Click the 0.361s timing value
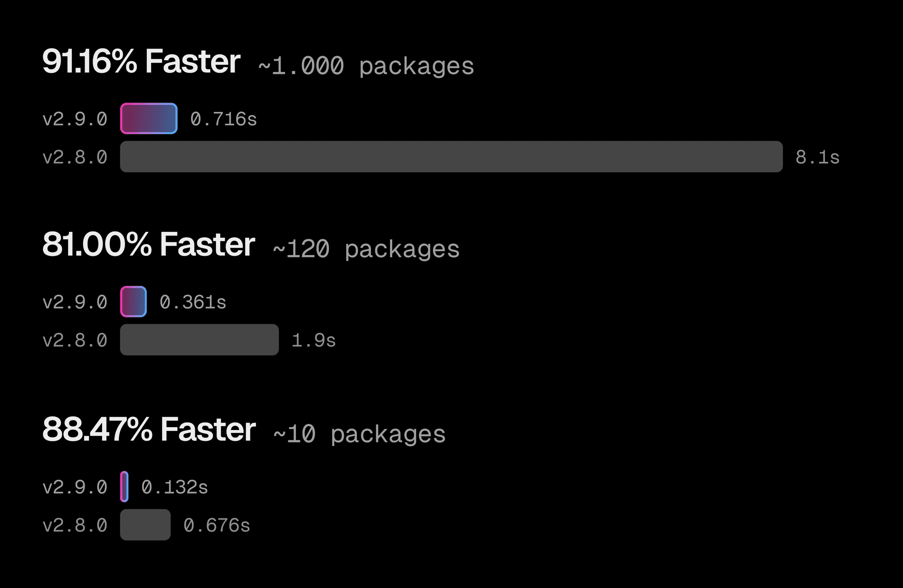The image size is (903, 588). [193, 302]
